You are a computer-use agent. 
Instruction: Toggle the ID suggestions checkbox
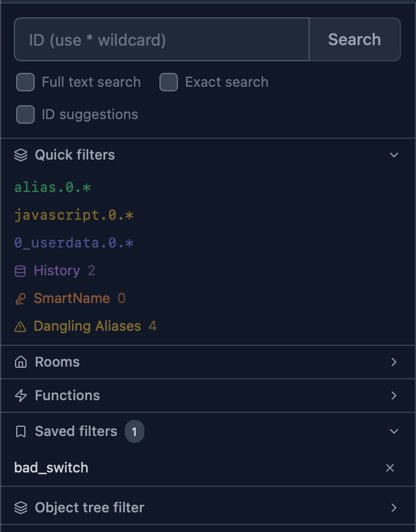tap(25, 114)
